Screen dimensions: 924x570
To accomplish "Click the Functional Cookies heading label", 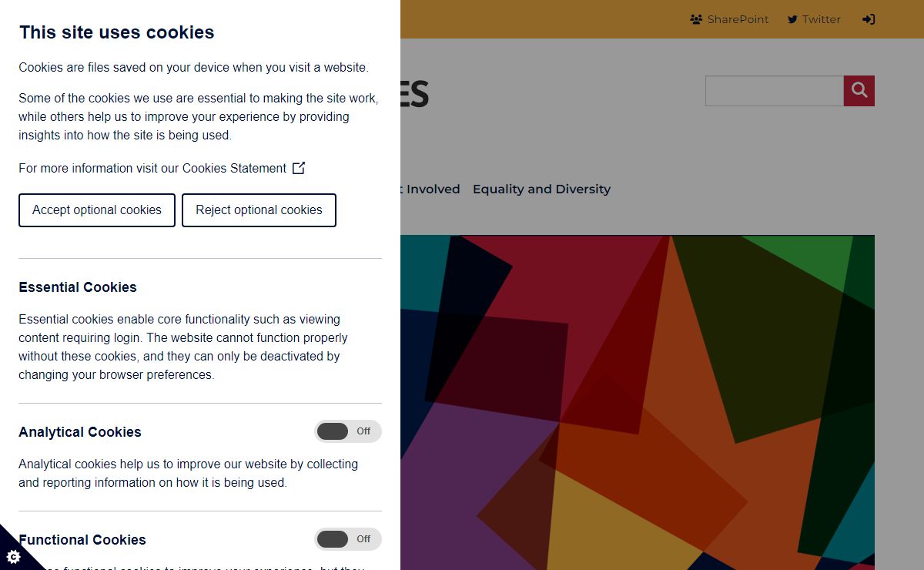I will (x=82, y=540).
